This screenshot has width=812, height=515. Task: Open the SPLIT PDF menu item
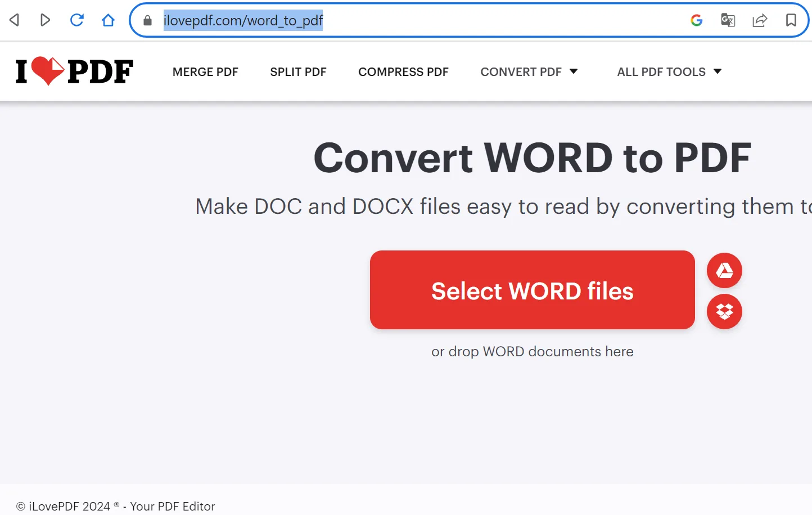pos(298,72)
